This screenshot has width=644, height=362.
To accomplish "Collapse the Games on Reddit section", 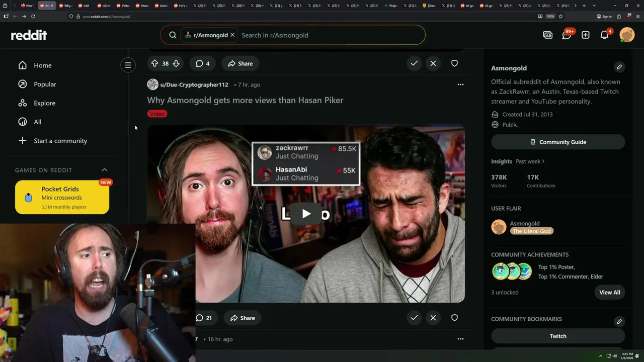I will pyautogui.click(x=105, y=170).
